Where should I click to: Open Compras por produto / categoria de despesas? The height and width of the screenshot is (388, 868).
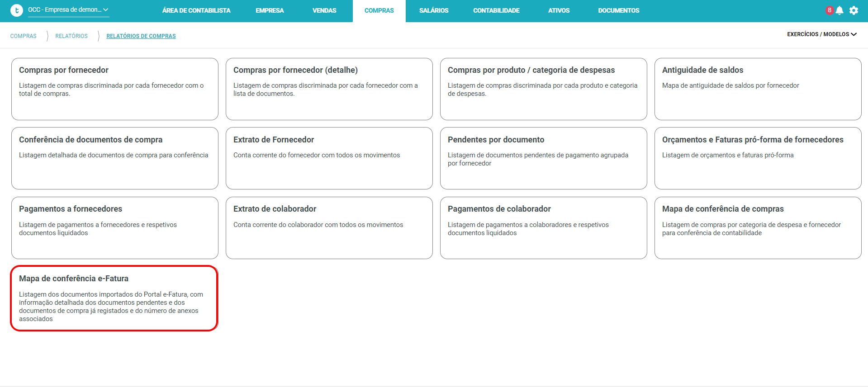click(544, 89)
